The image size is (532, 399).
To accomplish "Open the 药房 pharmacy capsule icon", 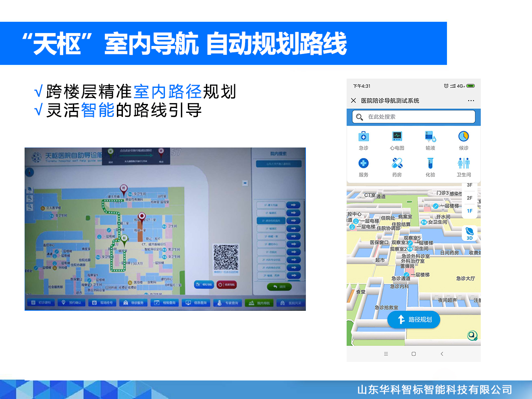I will pyautogui.click(x=396, y=163).
